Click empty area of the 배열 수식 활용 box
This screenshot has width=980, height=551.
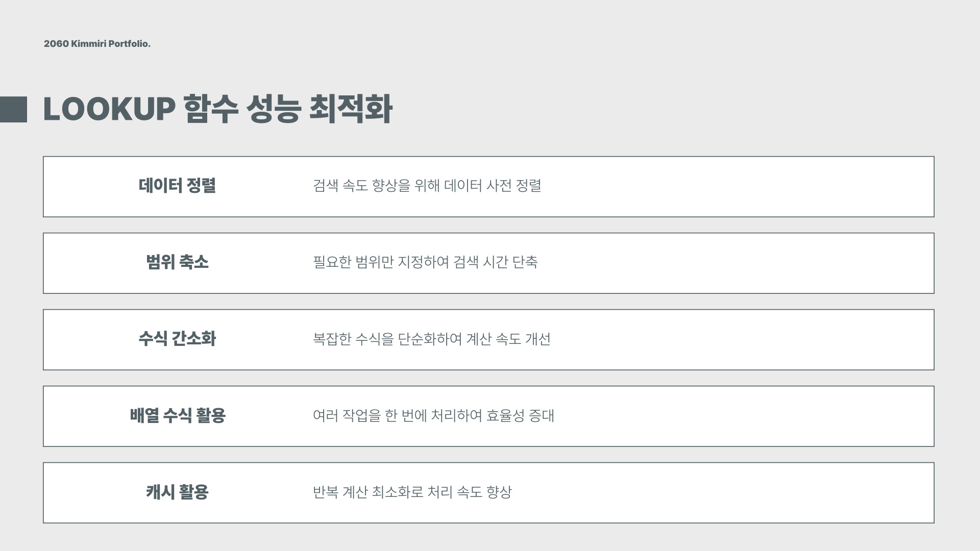point(740,416)
